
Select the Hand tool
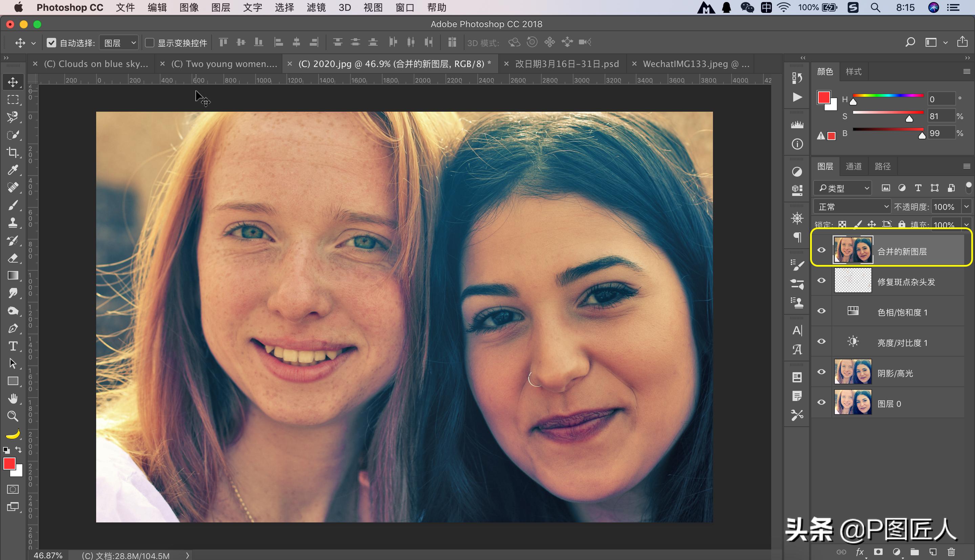[13, 399]
